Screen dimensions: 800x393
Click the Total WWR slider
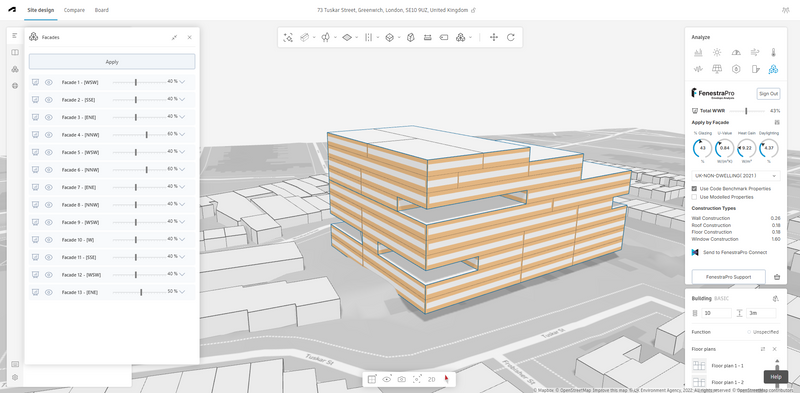(x=746, y=111)
